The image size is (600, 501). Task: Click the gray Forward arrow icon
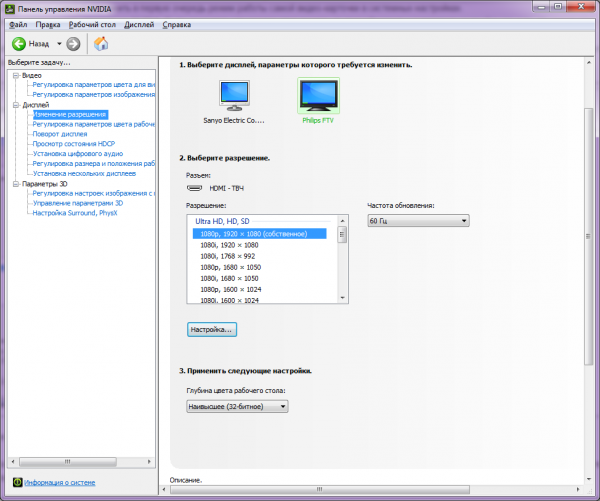pyautogui.click(x=73, y=44)
